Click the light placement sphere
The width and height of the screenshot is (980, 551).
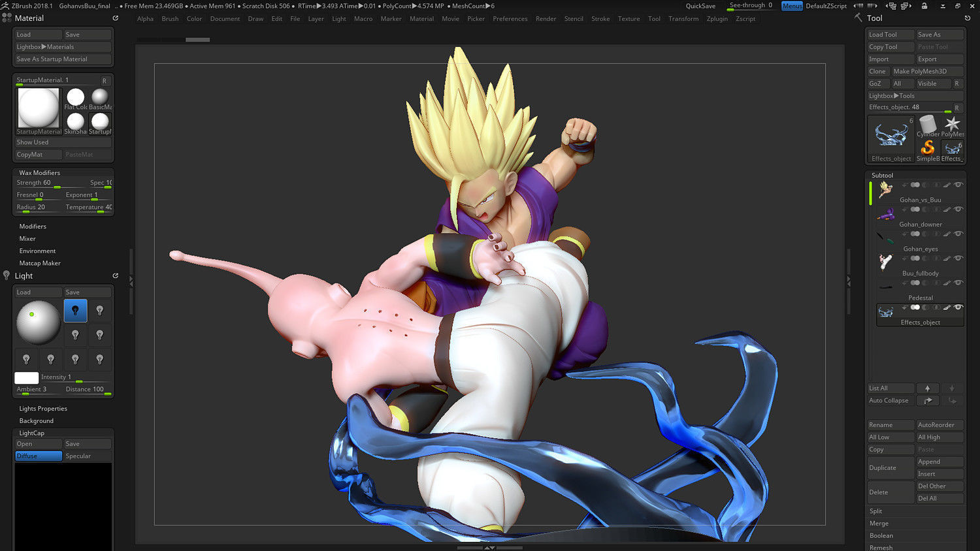39,322
